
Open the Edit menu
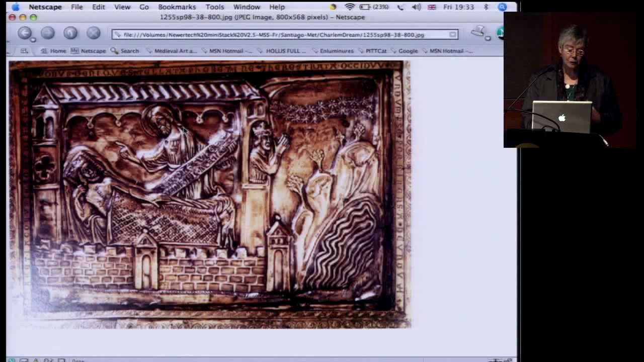click(x=99, y=7)
